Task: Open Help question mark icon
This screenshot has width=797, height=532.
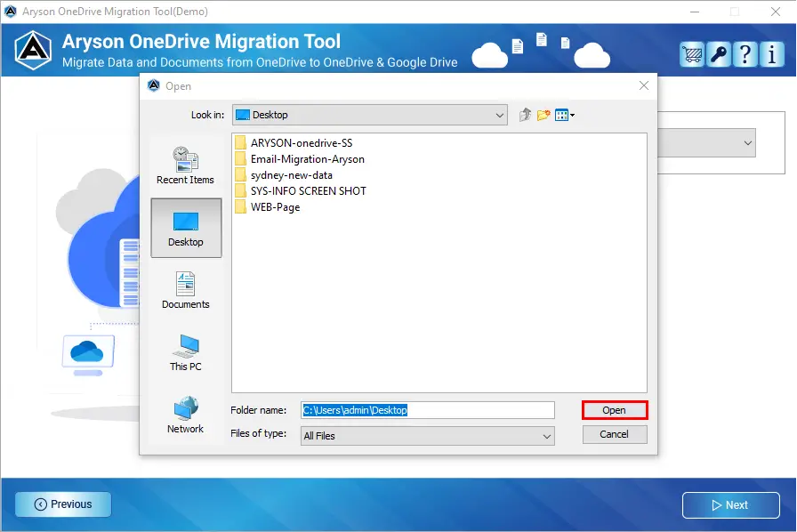Action: pyautogui.click(x=745, y=54)
